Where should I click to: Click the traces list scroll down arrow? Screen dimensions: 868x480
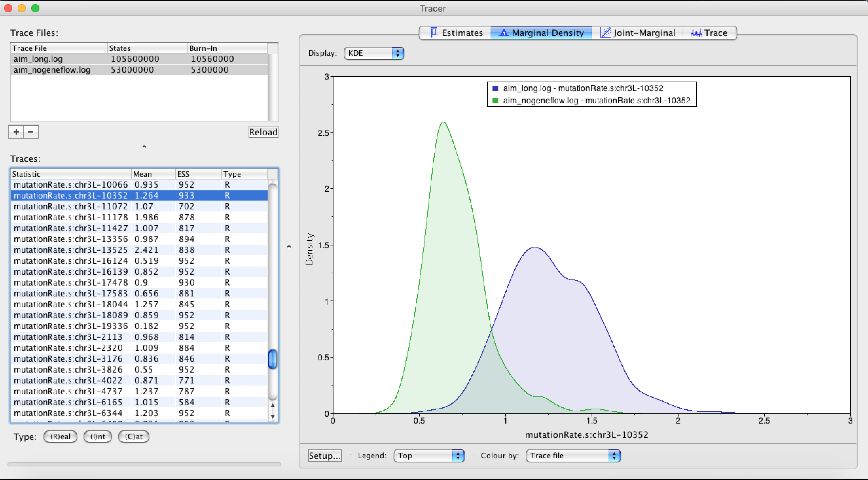[273, 416]
